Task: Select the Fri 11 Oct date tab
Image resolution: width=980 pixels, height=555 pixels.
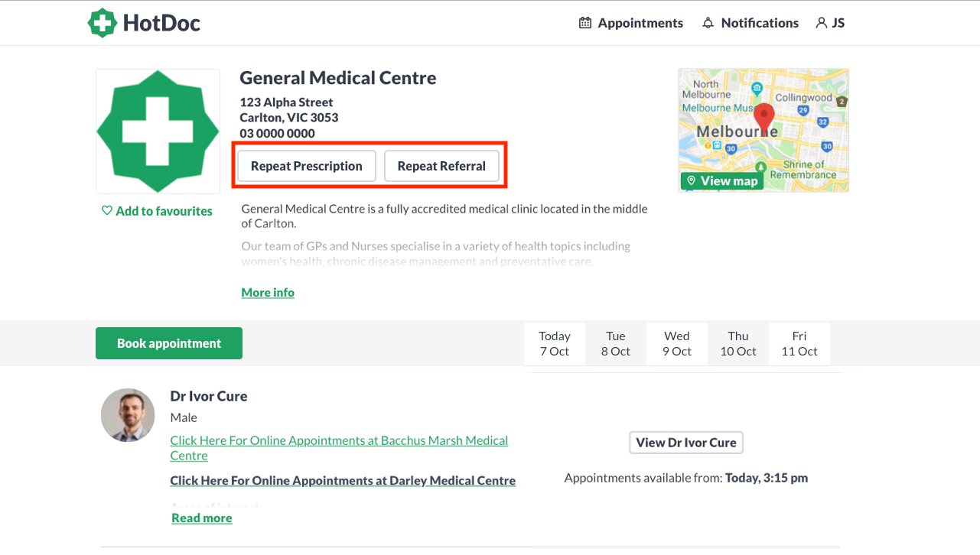Action: [799, 344]
